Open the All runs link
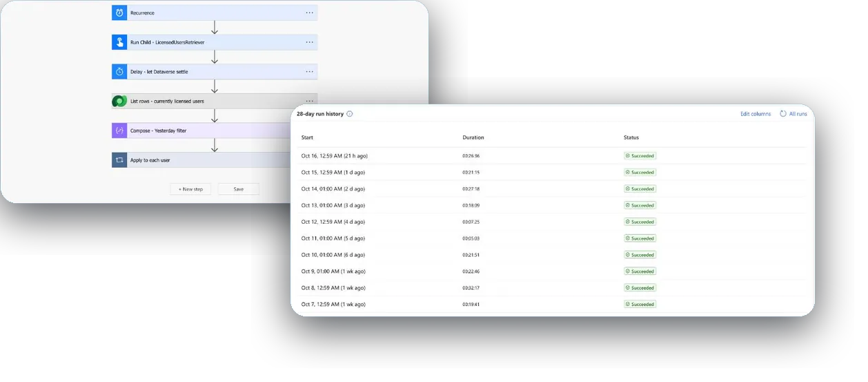 point(798,114)
